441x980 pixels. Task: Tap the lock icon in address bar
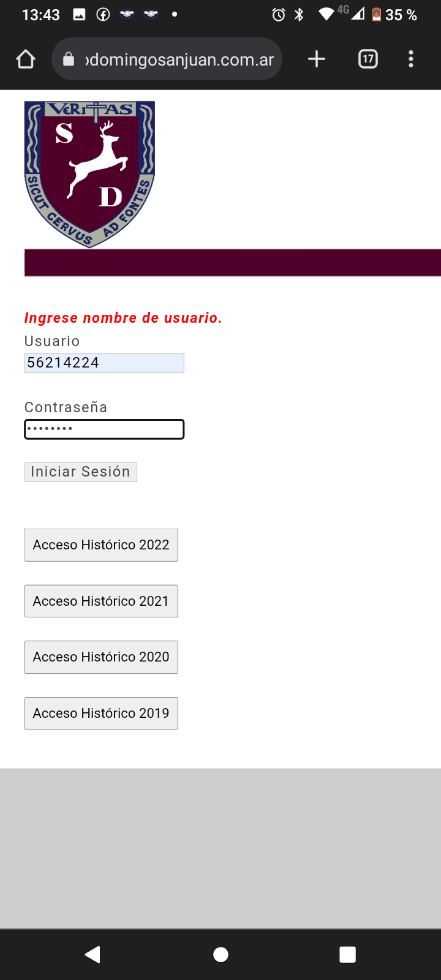tap(69, 59)
